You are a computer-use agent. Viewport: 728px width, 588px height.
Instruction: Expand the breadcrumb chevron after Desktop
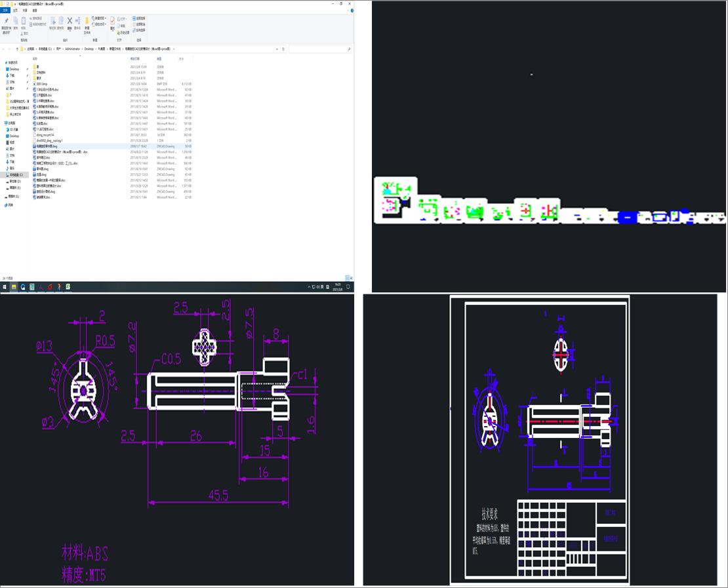tap(97, 49)
